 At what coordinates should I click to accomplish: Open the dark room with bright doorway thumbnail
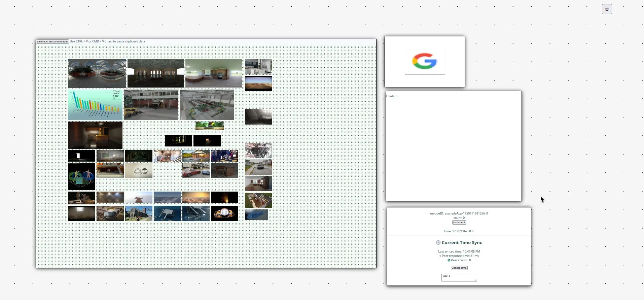click(81, 156)
